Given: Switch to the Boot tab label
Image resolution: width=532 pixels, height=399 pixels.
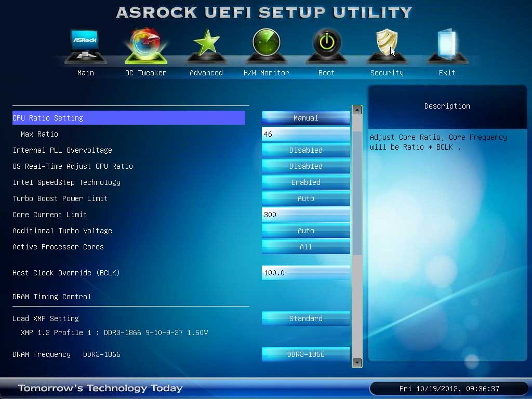Looking at the screenshot, I should coord(326,73).
